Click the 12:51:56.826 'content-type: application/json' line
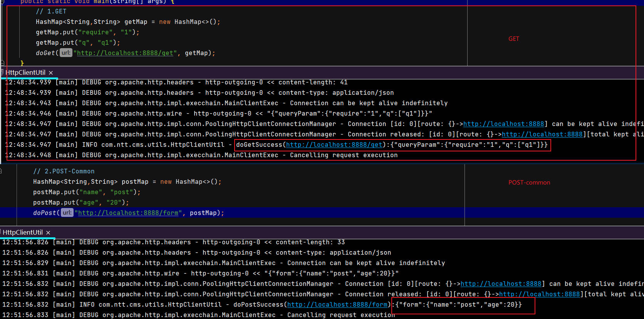 click(x=197, y=252)
